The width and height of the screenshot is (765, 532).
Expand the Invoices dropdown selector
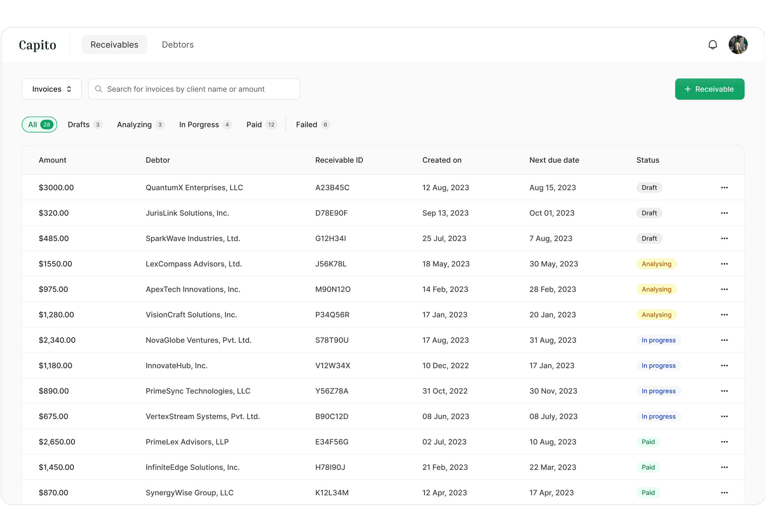52,89
